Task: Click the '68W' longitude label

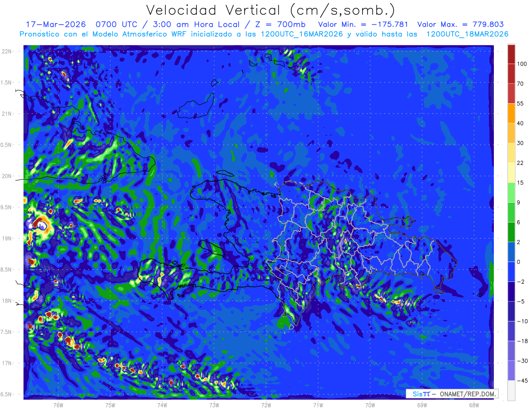Action: [473, 405]
